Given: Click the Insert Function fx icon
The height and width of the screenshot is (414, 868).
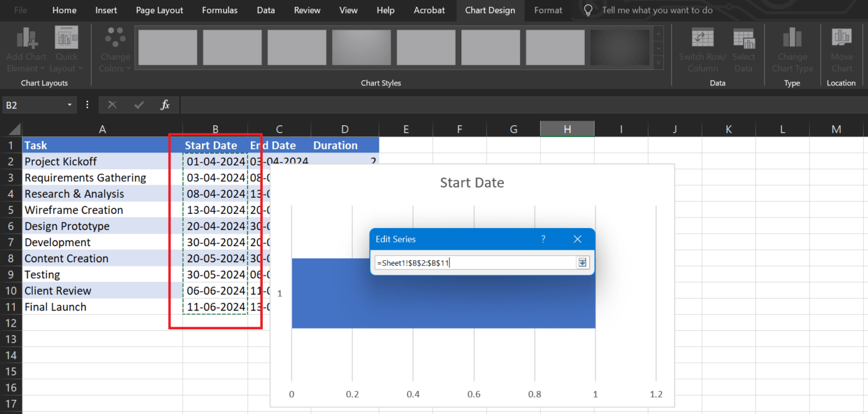Looking at the screenshot, I should pyautogui.click(x=165, y=105).
